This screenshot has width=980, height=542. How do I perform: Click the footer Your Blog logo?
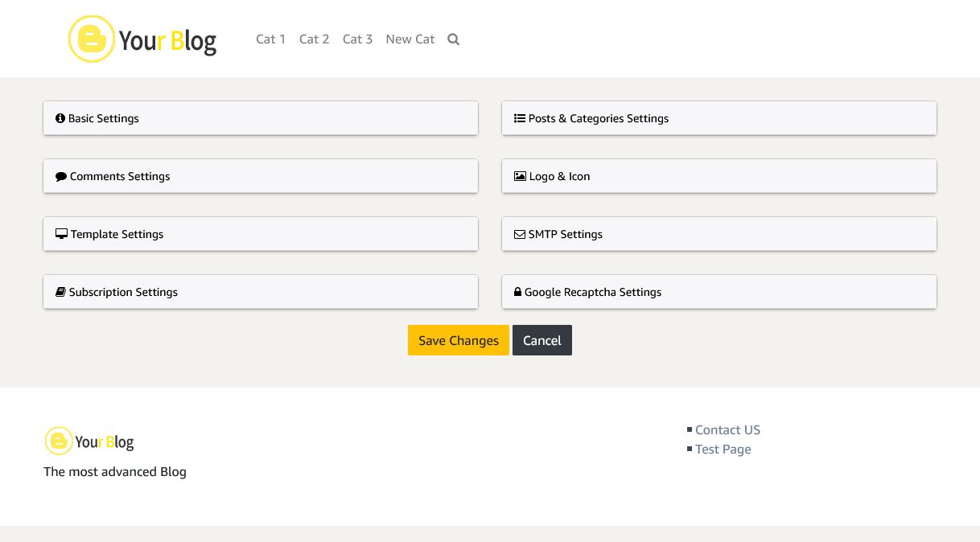pyautogui.click(x=89, y=441)
